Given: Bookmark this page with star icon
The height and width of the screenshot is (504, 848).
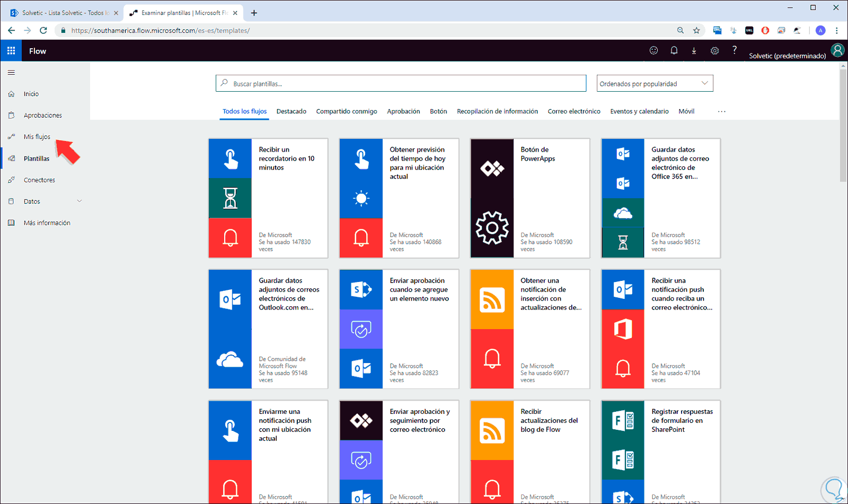Looking at the screenshot, I should [x=696, y=30].
